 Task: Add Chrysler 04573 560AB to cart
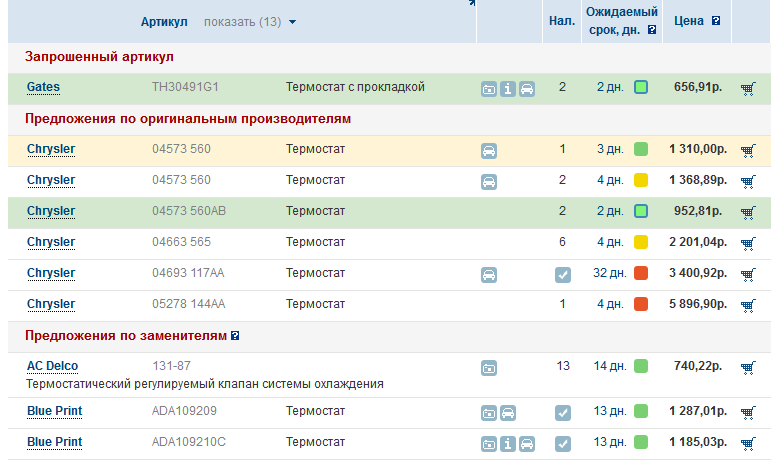(748, 213)
